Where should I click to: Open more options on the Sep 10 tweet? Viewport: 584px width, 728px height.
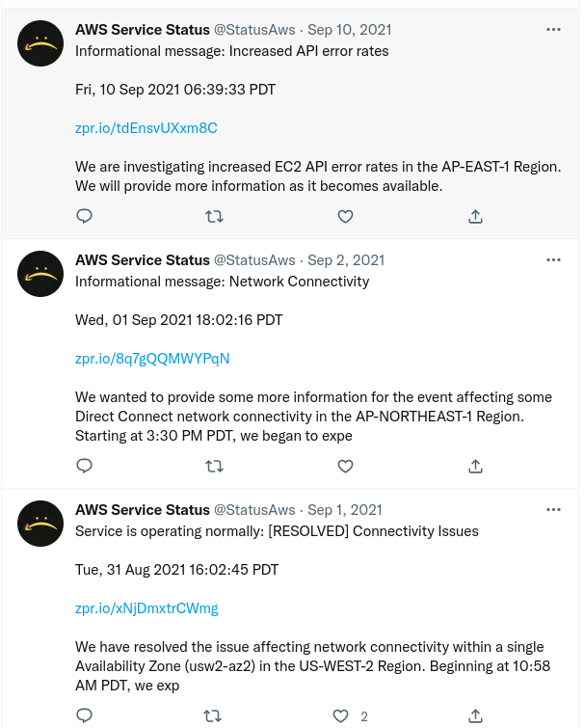pos(553,30)
